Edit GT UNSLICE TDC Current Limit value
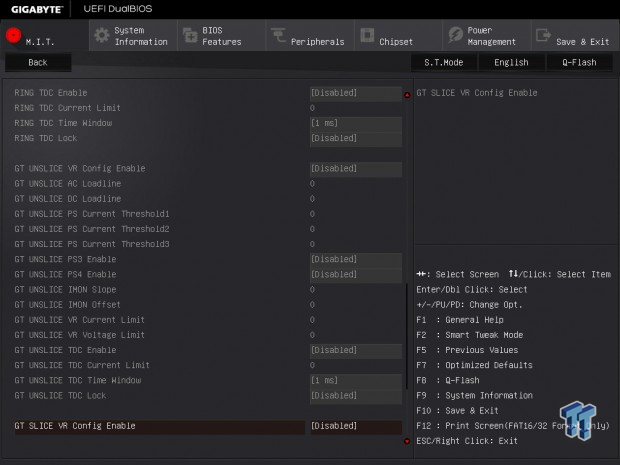Viewport: 620px width, 465px height. [x=312, y=365]
